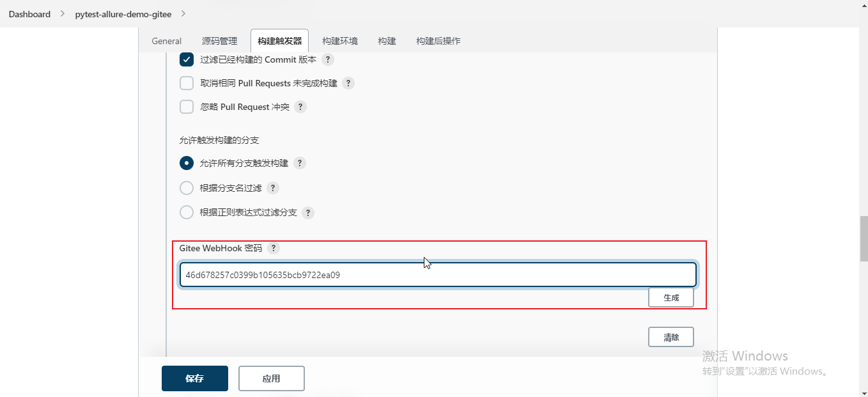Select 根据正则表达式过滤分支 radio option
This screenshot has width=868, height=397.
[x=187, y=212]
